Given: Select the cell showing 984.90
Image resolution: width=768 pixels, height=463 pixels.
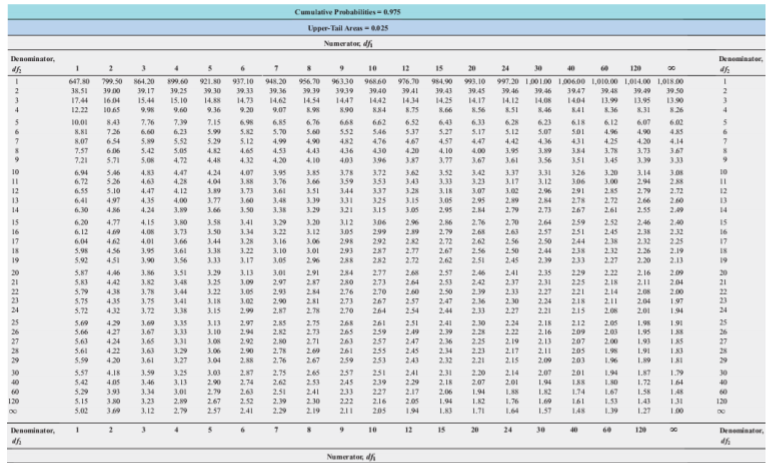Looking at the screenshot, I should (x=441, y=81).
